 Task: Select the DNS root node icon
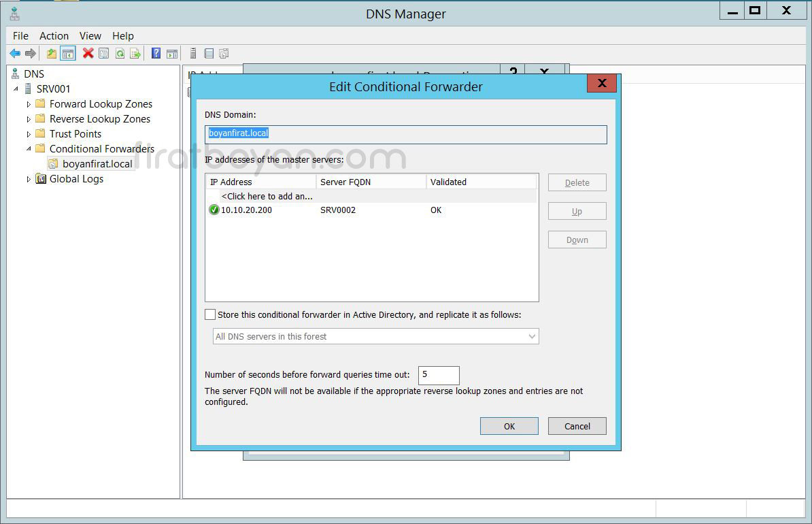click(x=16, y=74)
